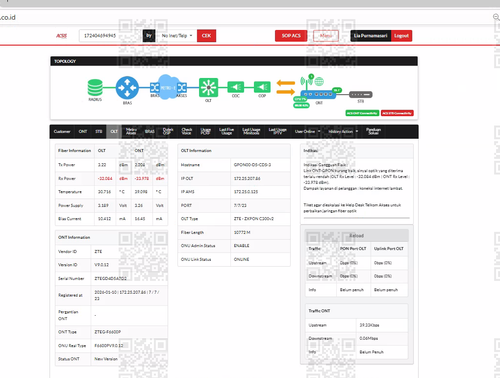500x378 pixels.
Task: Open the BRAS tab
Action: tap(149, 132)
